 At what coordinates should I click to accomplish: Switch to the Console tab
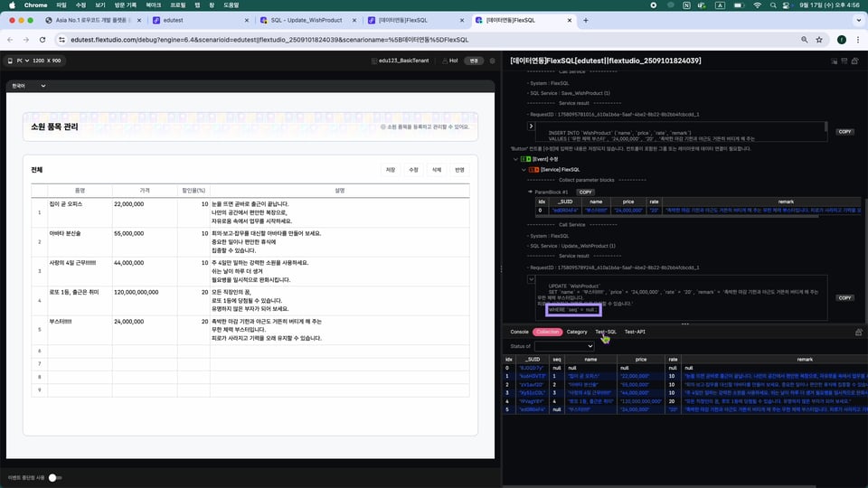point(519,332)
